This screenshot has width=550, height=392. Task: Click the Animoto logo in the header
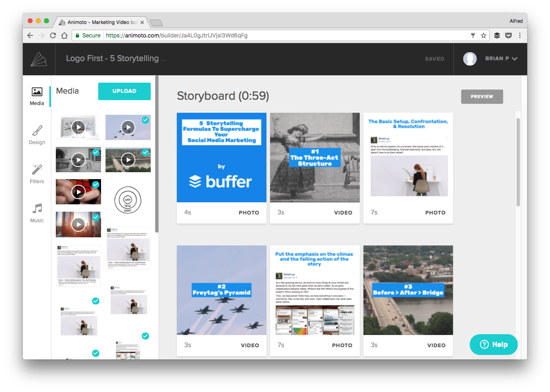click(x=39, y=59)
